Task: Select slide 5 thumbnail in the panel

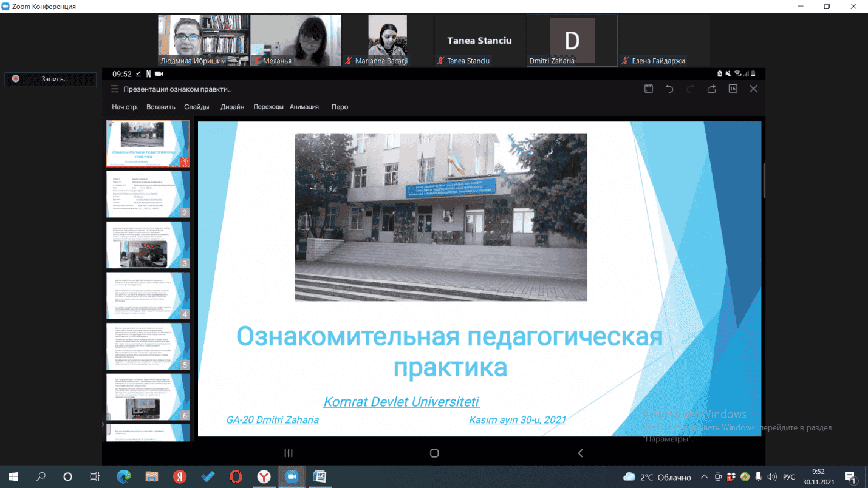Action: pyautogui.click(x=148, y=346)
